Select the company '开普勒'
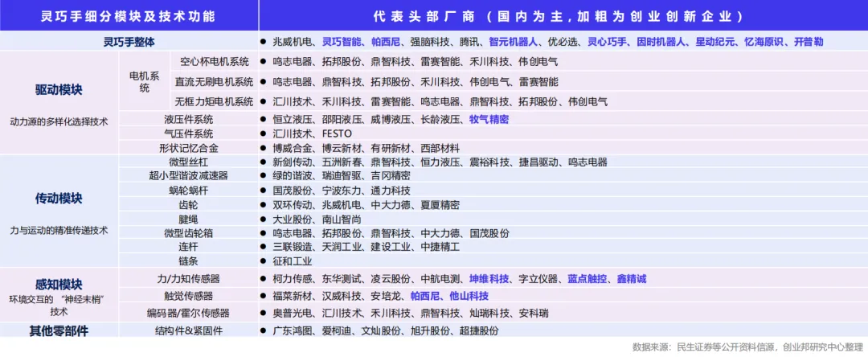The height and width of the screenshot is (357, 868). [809, 41]
